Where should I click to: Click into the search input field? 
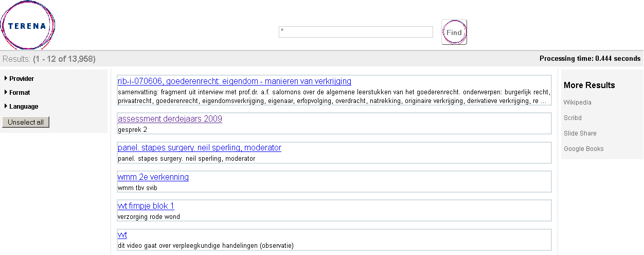click(x=355, y=32)
